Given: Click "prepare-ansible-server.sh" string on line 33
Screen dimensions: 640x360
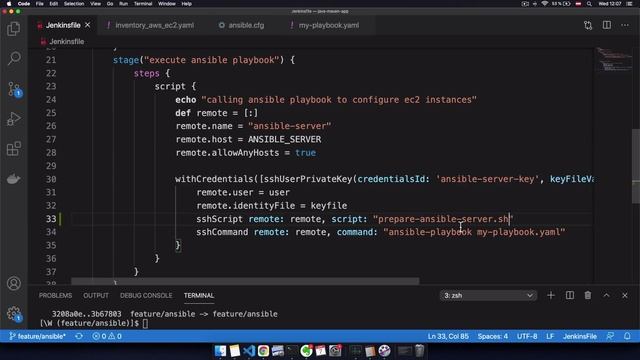Looking at the screenshot, I should pyautogui.click(x=443, y=219).
